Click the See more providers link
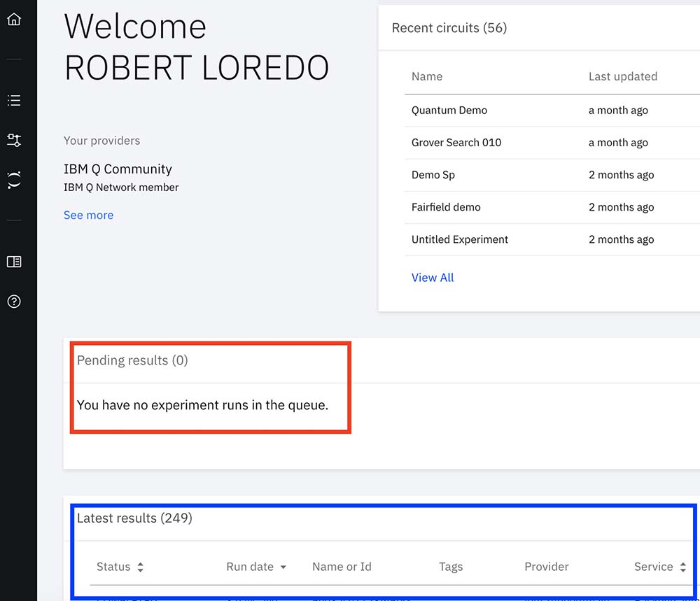 tap(88, 215)
